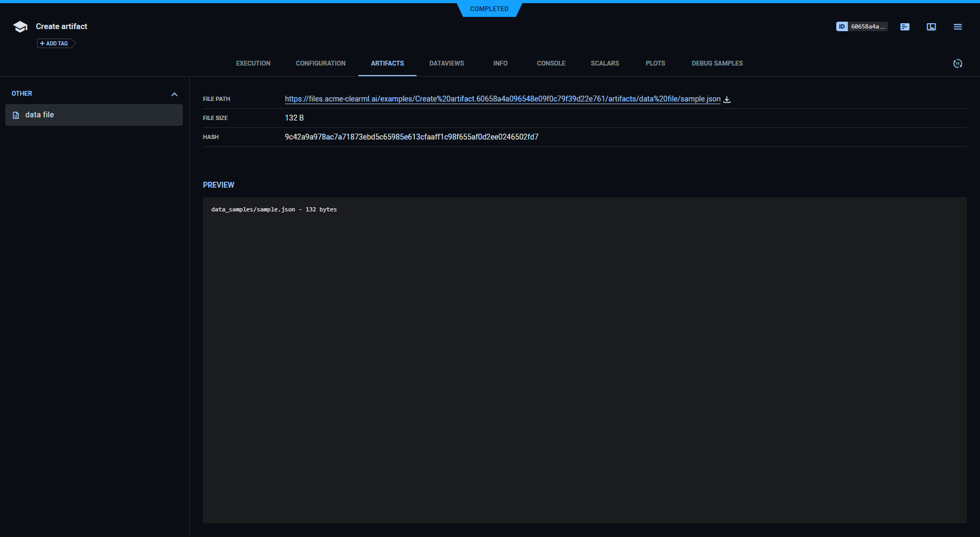
Task: Switch to the EXECUTION tab
Action: tap(253, 63)
